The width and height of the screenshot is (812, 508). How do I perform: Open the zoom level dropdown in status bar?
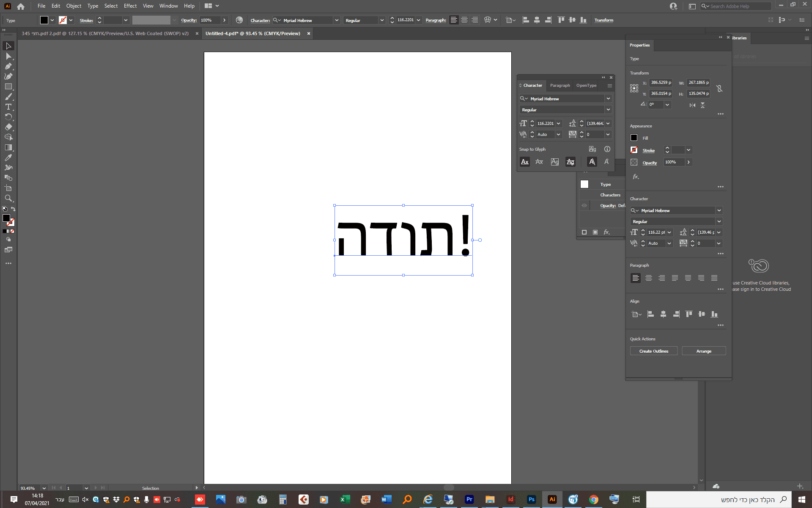point(44,488)
